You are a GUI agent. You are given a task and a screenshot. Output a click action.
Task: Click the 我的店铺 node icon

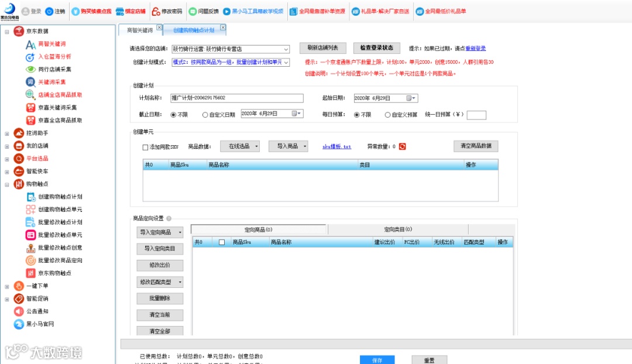click(x=19, y=146)
